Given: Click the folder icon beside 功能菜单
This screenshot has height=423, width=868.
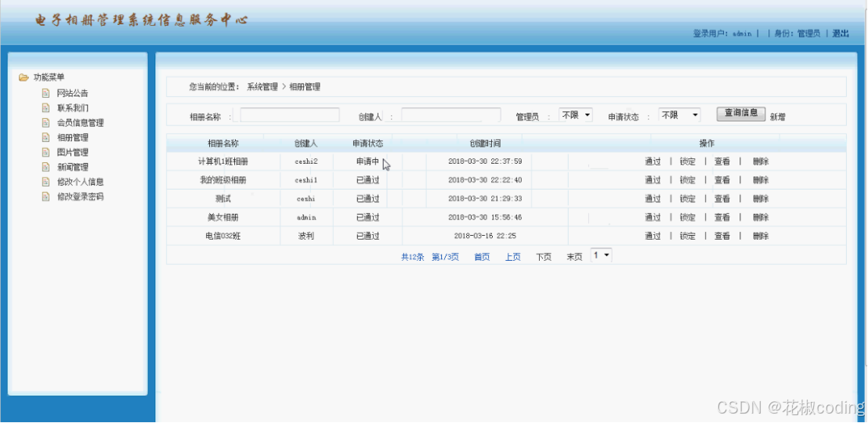Looking at the screenshot, I should 24,78.
